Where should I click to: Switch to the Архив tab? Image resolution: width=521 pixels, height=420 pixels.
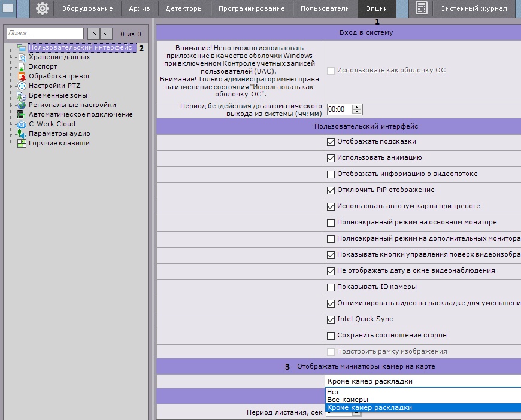139,9
